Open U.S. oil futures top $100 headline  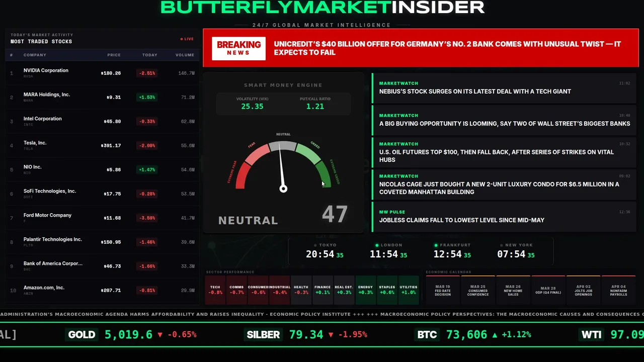coord(504,152)
